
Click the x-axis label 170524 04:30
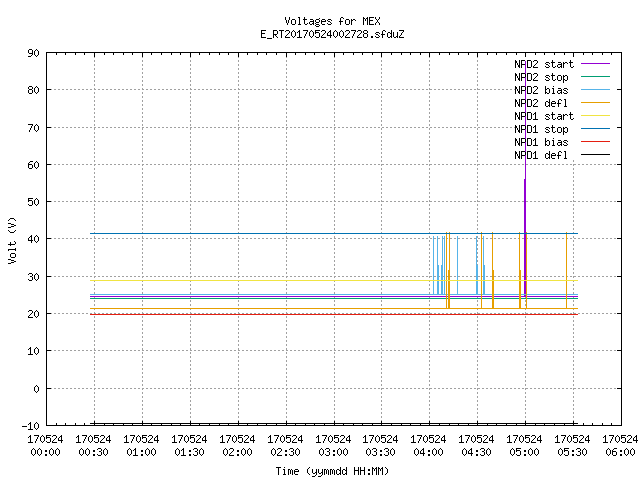click(476, 446)
